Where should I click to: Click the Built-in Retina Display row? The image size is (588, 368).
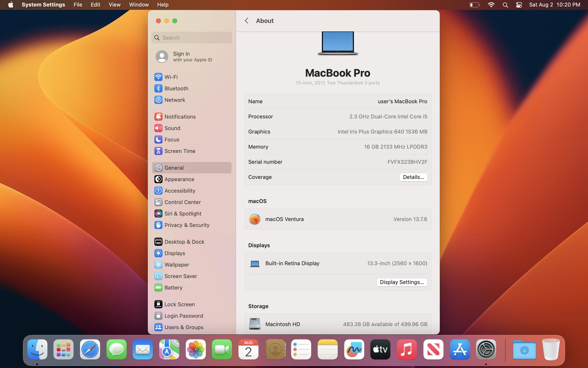pos(338,263)
